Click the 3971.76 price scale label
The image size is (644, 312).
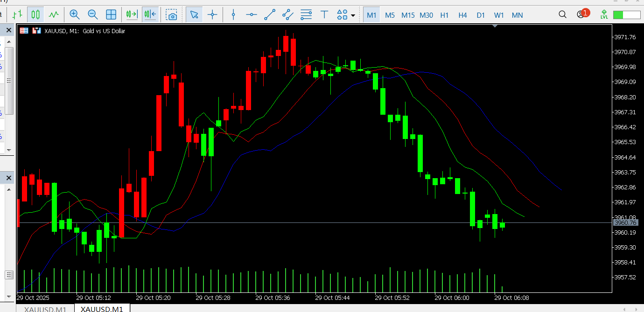[624, 37]
